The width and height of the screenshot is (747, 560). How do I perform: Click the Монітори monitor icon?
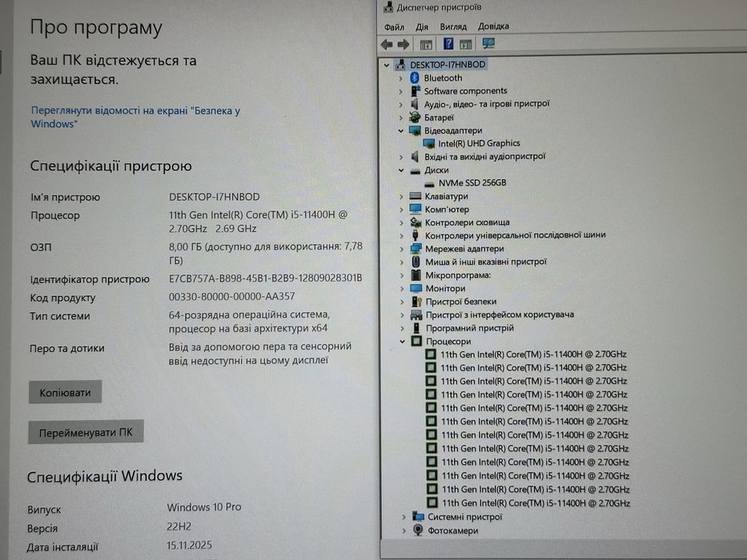click(416, 288)
